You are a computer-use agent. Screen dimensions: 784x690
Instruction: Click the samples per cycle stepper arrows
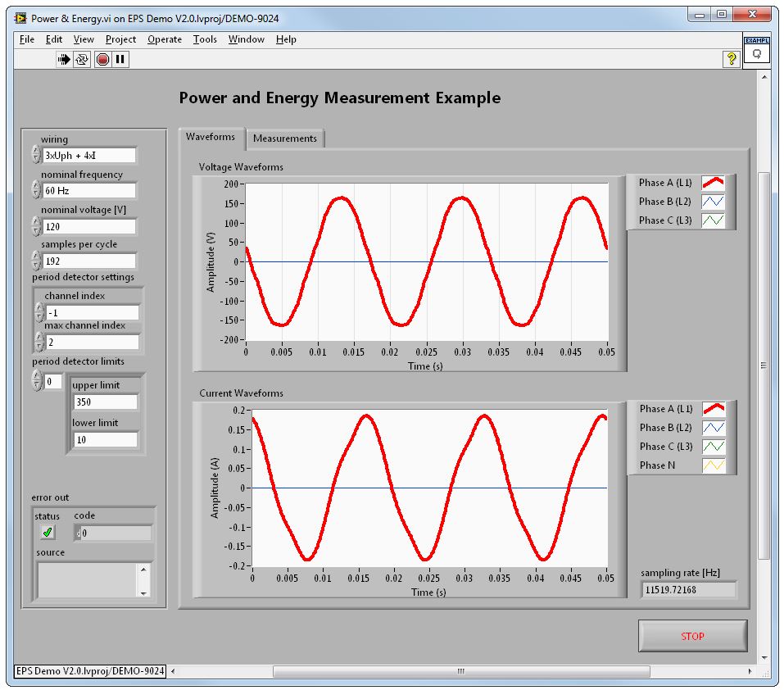click(36, 261)
